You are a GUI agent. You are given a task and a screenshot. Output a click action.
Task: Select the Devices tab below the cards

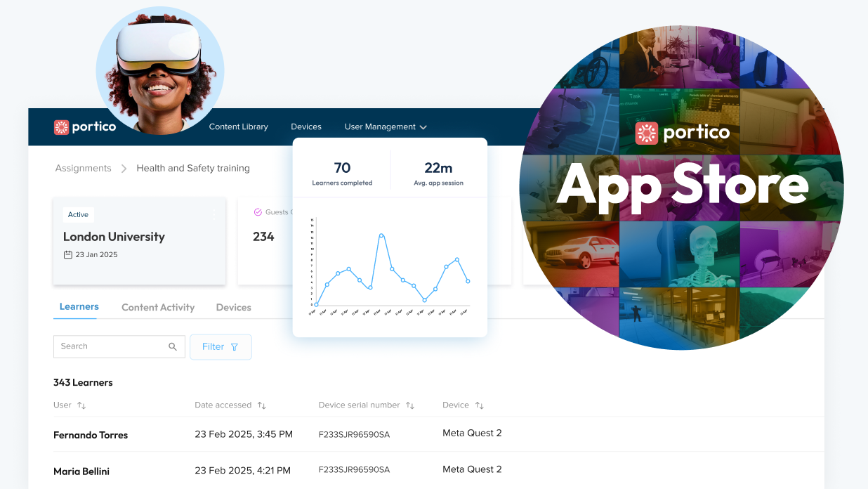tap(233, 308)
